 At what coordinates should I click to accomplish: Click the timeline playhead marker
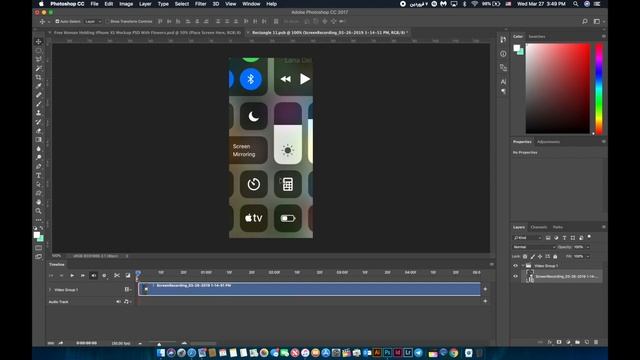pyautogui.click(x=138, y=273)
